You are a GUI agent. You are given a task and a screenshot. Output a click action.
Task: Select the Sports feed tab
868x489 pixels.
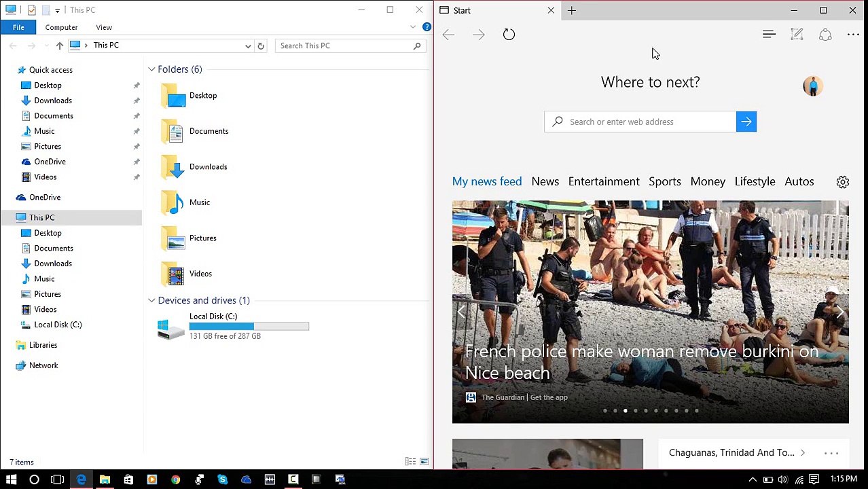click(x=665, y=181)
